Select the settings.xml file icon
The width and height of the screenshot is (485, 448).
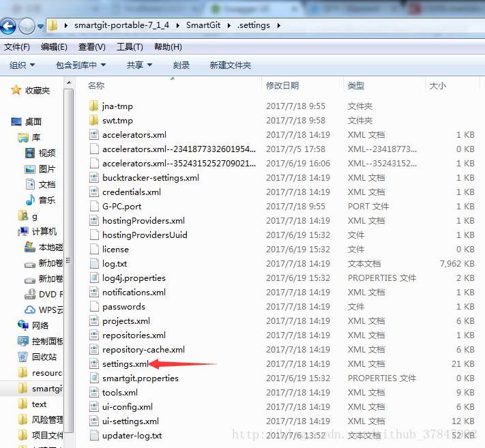[x=94, y=364]
